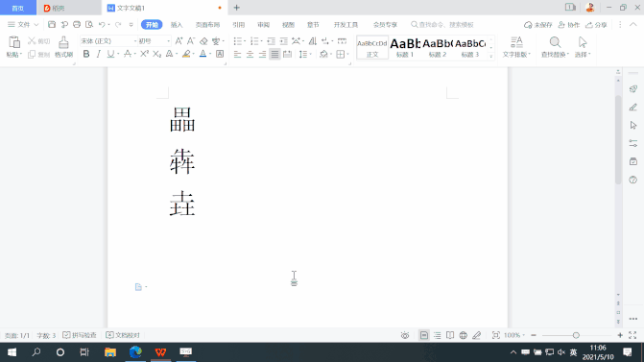Decrease font size with A- icon
This screenshot has width=644, height=362.
(191, 41)
